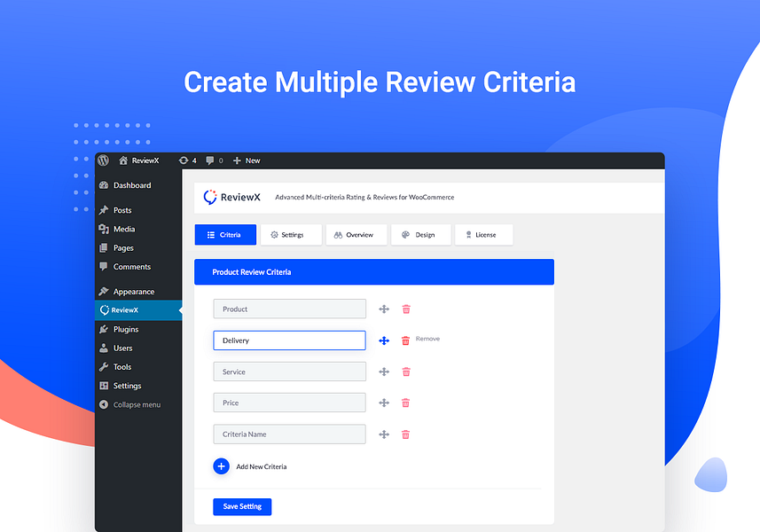Screen dimensions: 760x532
Task: Open the ReviewX site home link
Action: pos(139,160)
